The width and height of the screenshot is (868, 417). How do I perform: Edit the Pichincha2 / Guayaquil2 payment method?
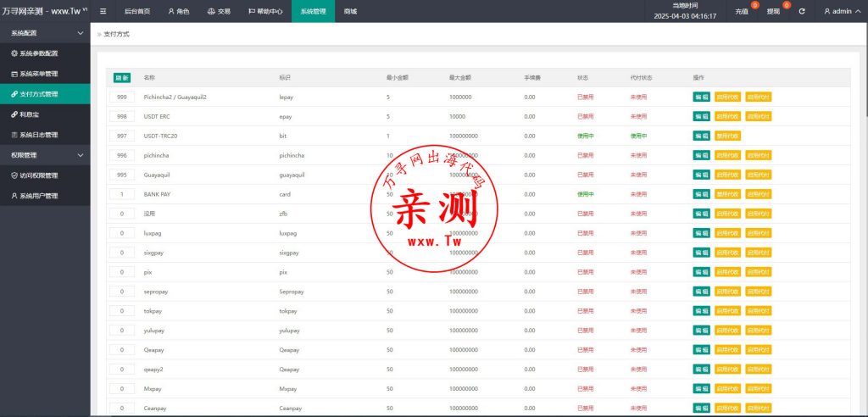(x=701, y=97)
